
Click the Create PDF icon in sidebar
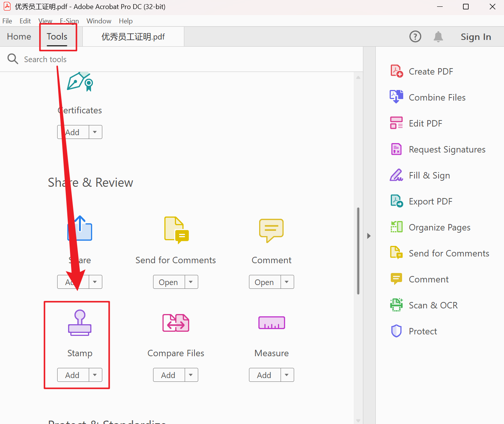[396, 71]
